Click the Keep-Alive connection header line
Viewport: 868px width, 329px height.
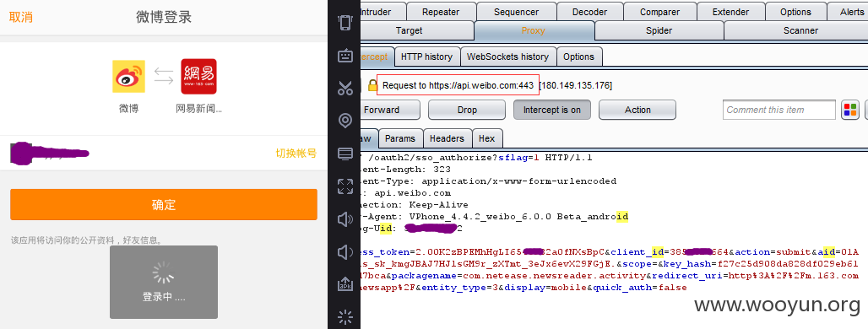click(414, 205)
